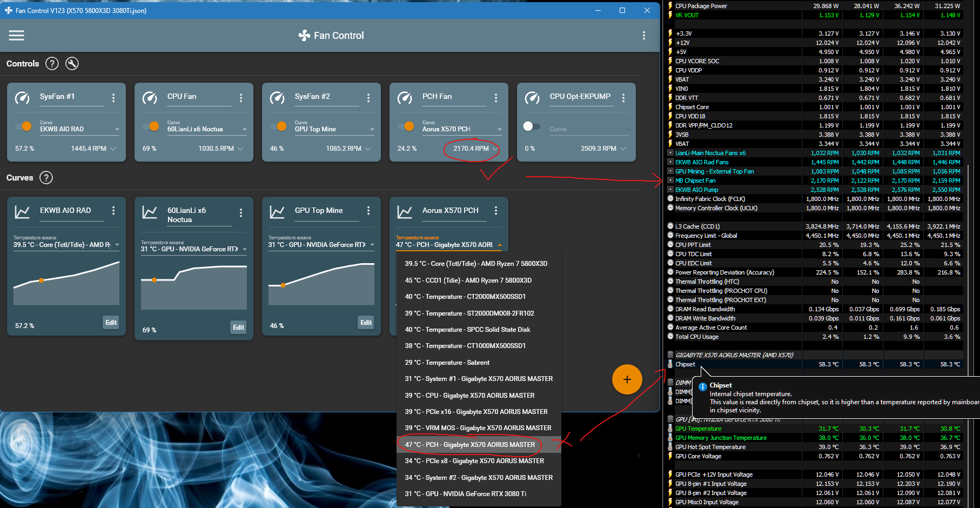This screenshot has width=980, height=508.
Task: Click Edit on the 60LianLi x6 Noctua curve
Action: pyautogui.click(x=238, y=327)
